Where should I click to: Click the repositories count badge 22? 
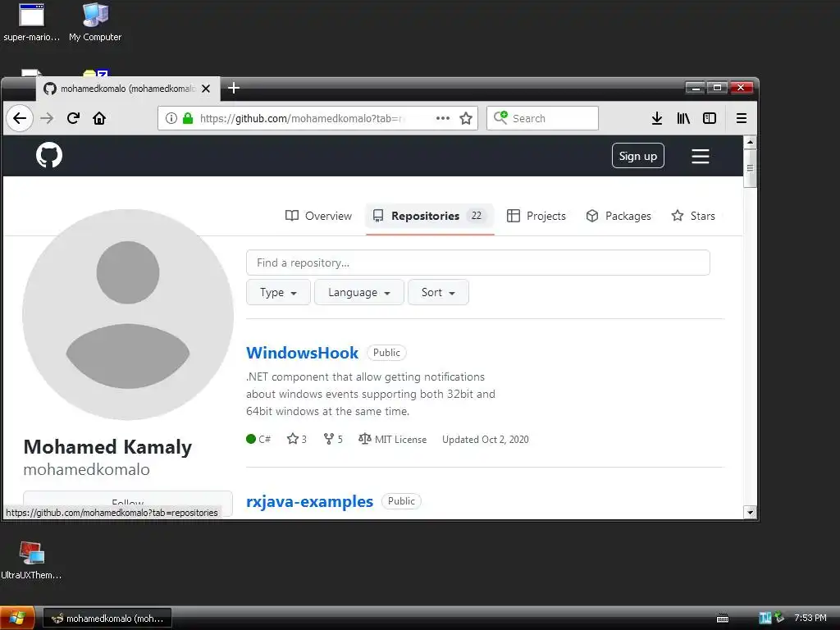click(x=477, y=216)
